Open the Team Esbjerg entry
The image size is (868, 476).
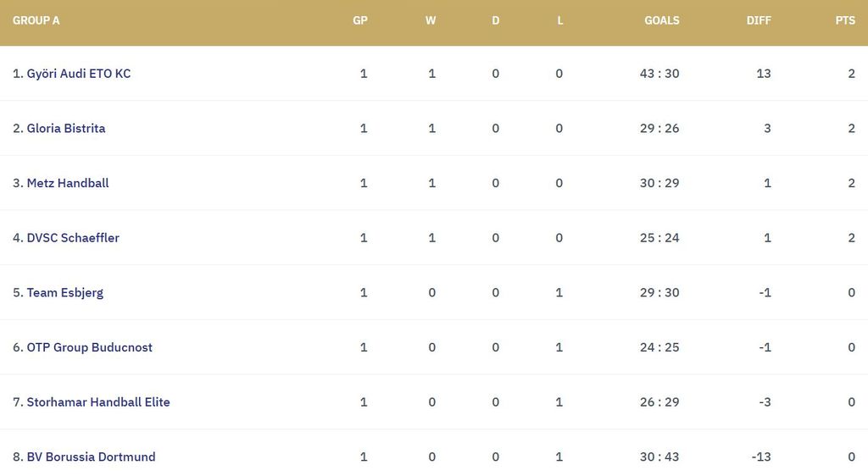click(65, 293)
